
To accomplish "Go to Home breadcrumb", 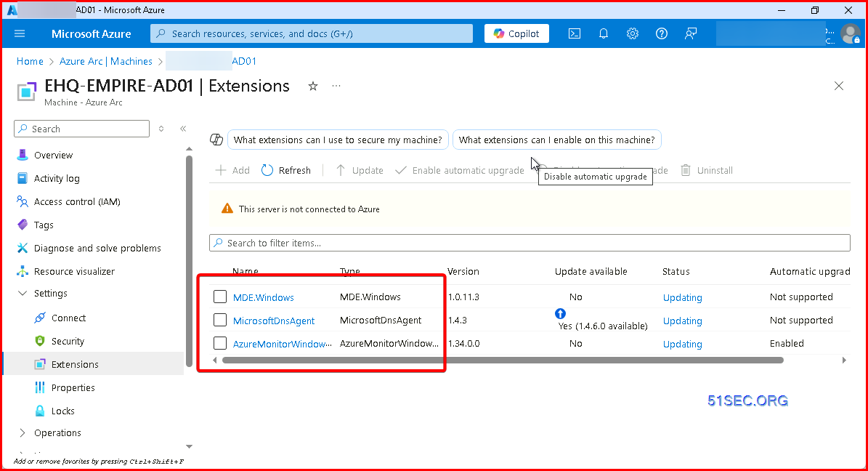I will tap(30, 62).
